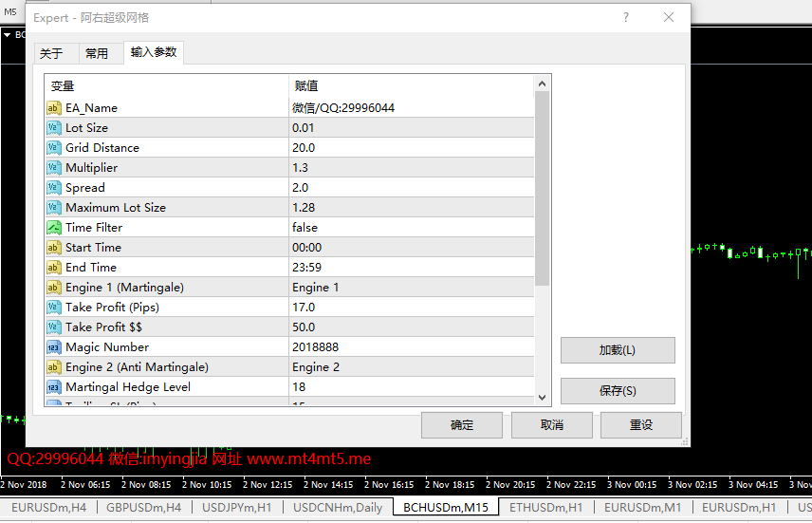This screenshot has width=812, height=523.
Task: Click the double-type icon beside Lot Size
Action: pyautogui.click(x=54, y=127)
